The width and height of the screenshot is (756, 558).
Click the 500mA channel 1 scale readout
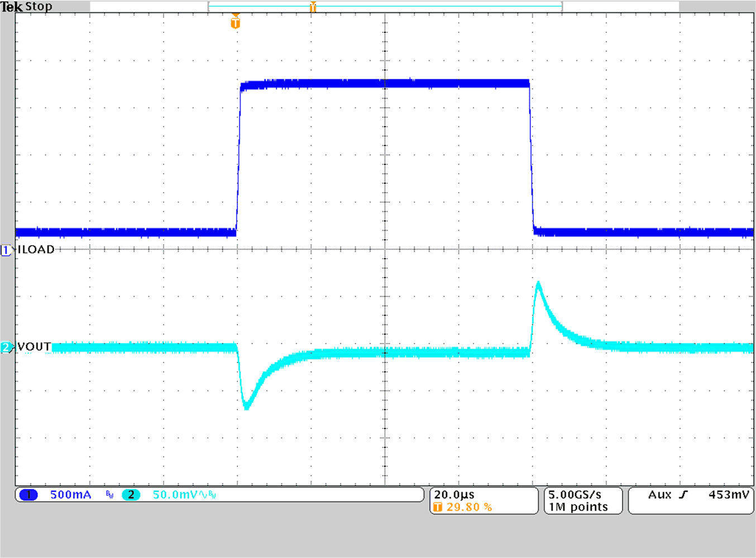click(71, 494)
